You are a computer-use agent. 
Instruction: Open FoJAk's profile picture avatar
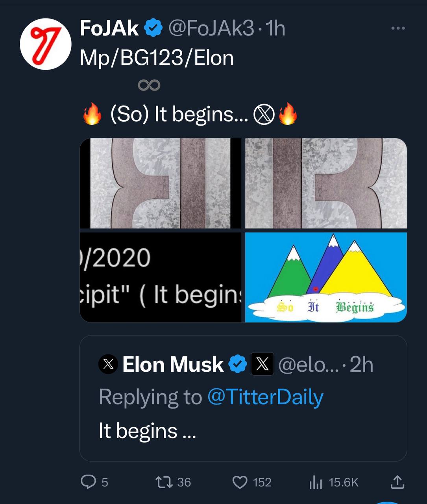point(46,44)
